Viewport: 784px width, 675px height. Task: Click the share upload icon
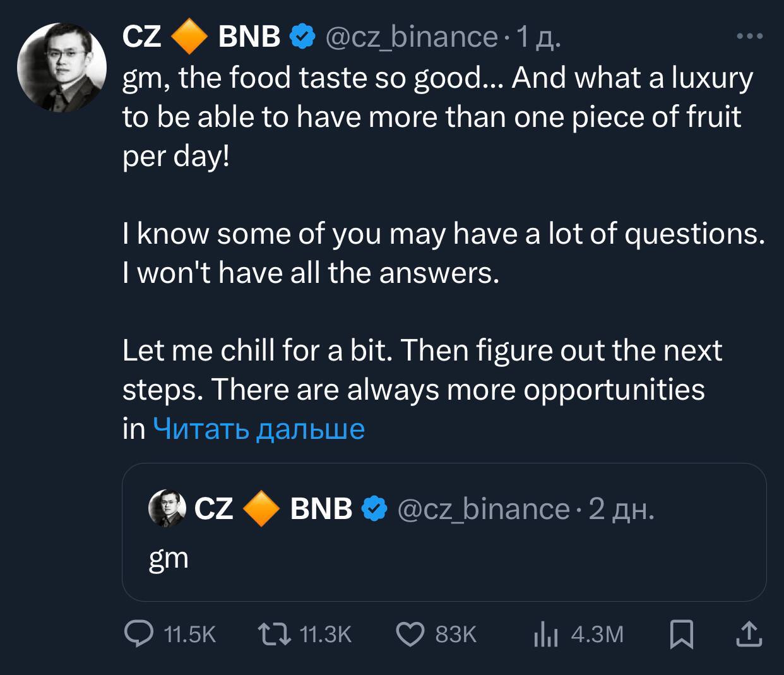pos(749,635)
